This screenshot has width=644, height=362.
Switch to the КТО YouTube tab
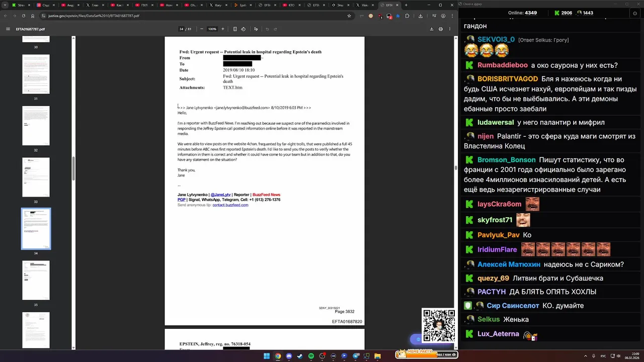[x=291, y=5]
